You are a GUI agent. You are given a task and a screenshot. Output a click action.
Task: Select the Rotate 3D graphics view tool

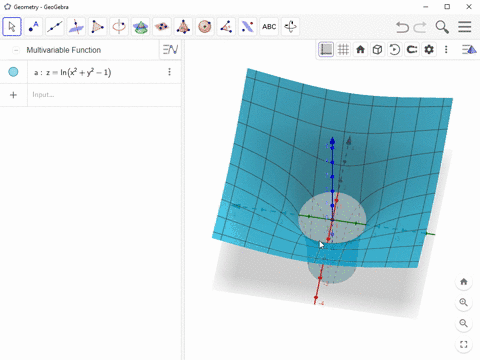click(x=290, y=27)
